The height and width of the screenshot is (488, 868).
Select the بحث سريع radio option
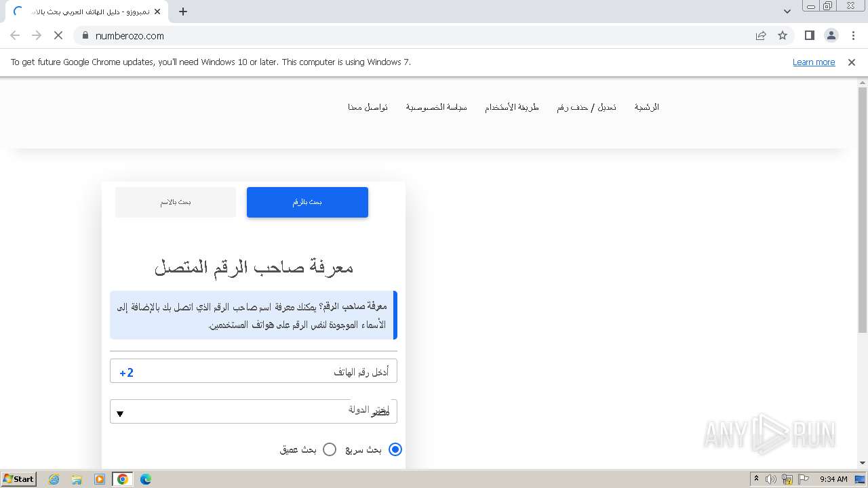(x=395, y=449)
